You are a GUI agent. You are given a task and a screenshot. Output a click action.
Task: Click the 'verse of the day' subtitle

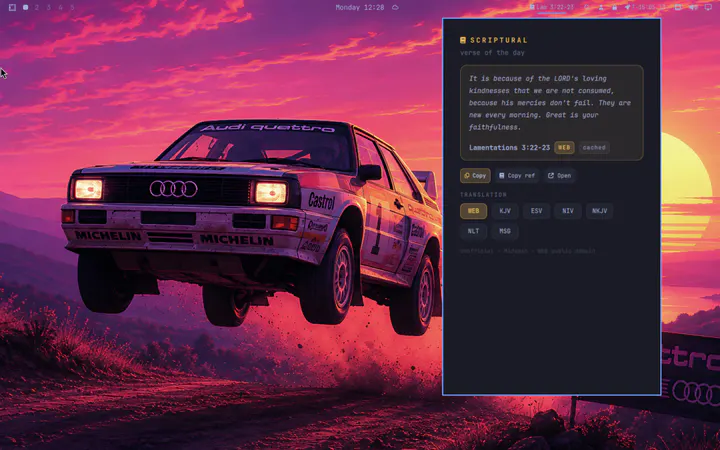[492, 53]
